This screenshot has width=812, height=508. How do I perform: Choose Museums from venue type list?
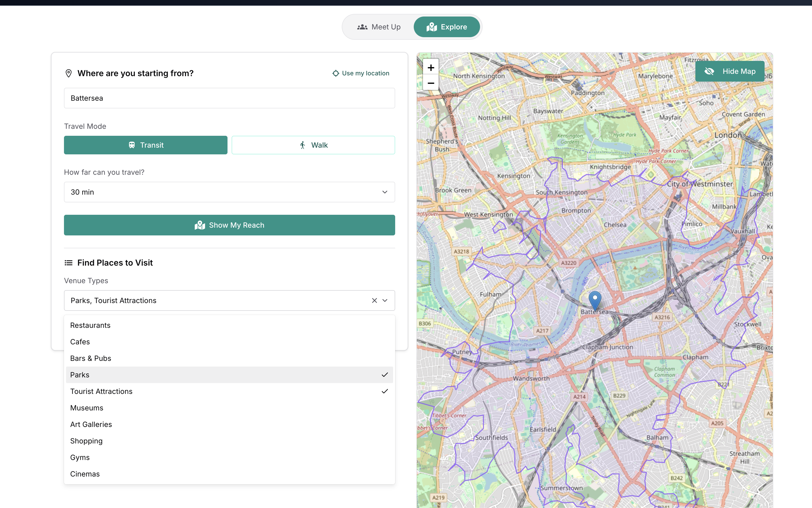(87, 408)
